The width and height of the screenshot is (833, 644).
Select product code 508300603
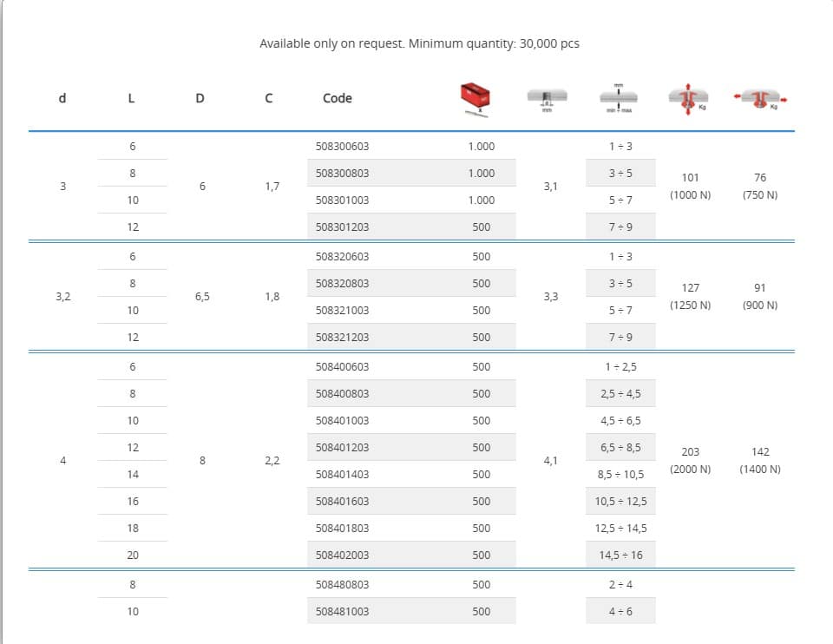coord(342,147)
